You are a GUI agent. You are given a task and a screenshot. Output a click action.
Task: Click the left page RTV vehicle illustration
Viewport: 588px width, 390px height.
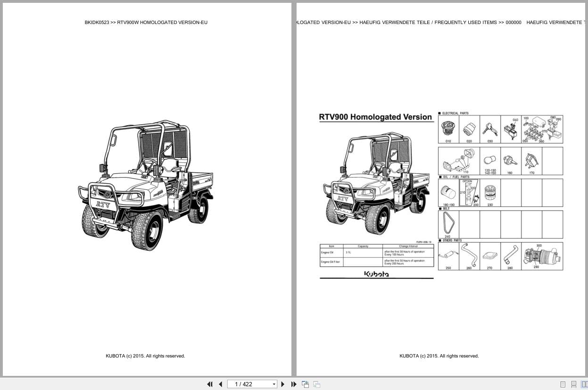pos(145,186)
